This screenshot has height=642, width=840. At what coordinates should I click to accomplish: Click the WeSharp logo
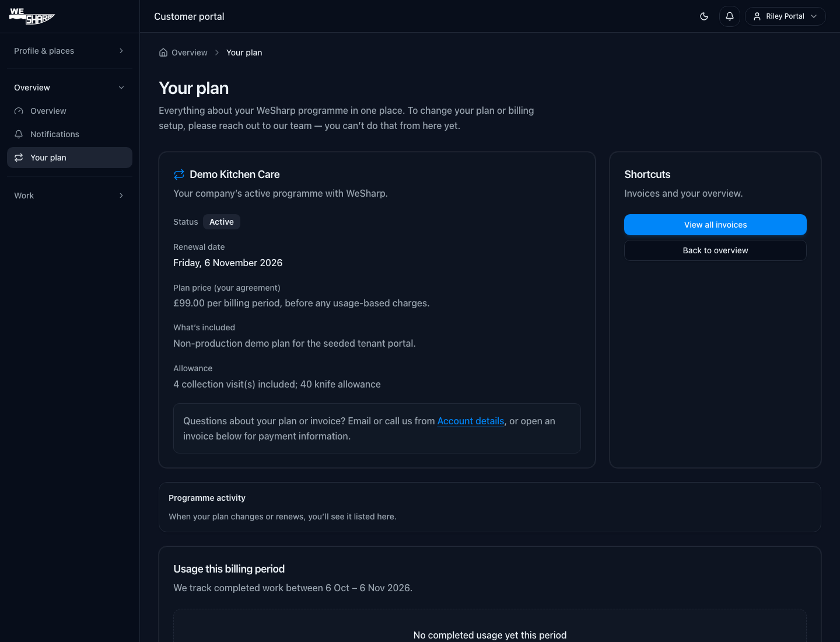[x=32, y=16]
